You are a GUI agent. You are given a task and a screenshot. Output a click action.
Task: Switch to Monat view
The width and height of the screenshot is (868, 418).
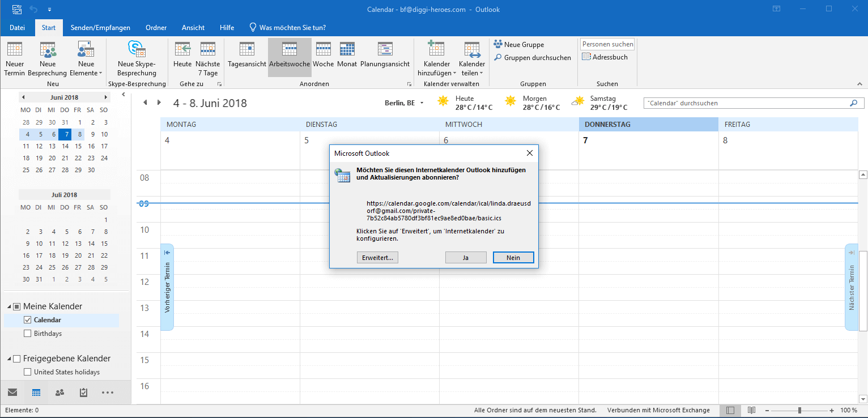click(x=347, y=56)
